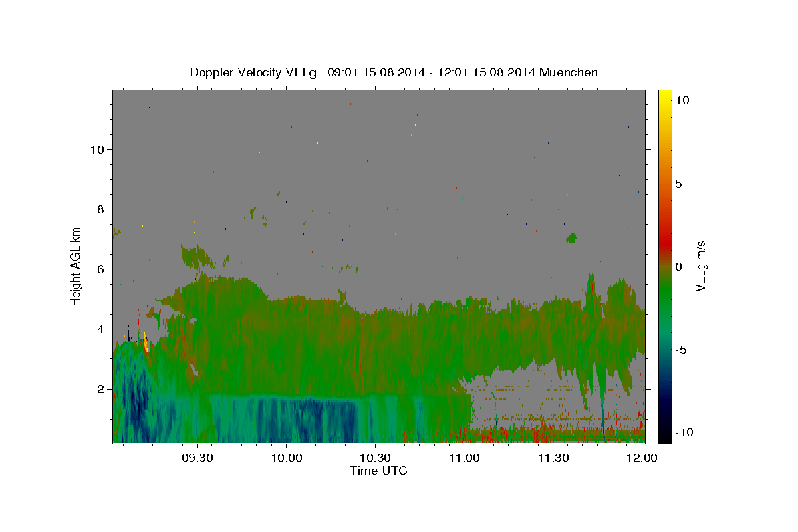Pick the yellow top of the colorbar
Image resolution: width=798 pixels, height=532 pixels.
pyautogui.click(x=664, y=96)
